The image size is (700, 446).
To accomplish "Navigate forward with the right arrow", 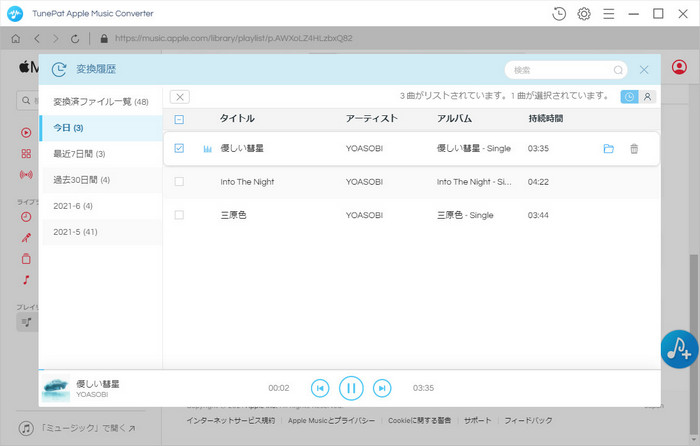I will tap(55, 39).
